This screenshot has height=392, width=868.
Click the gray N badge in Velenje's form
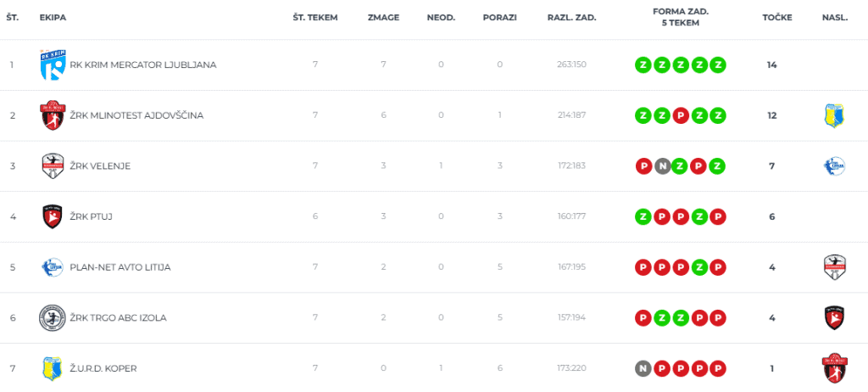coord(661,165)
